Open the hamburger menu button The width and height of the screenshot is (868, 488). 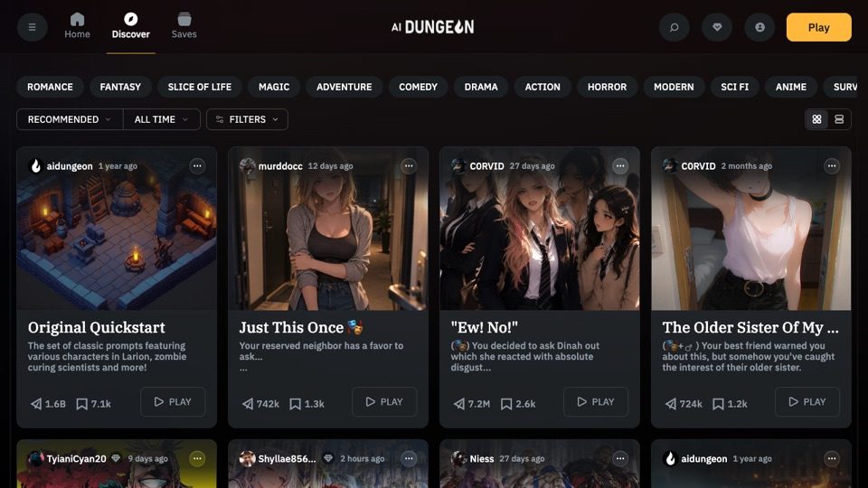tap(33, 27)
